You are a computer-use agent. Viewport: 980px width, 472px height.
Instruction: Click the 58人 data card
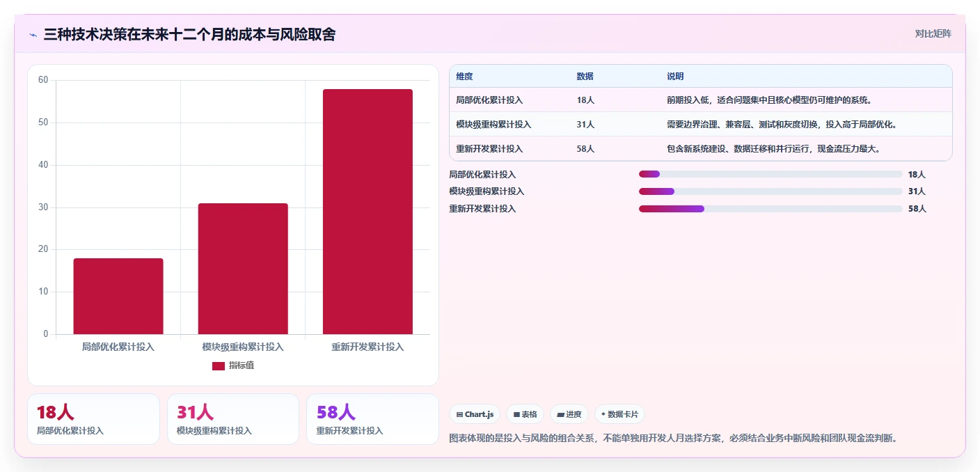coord(372,419)
